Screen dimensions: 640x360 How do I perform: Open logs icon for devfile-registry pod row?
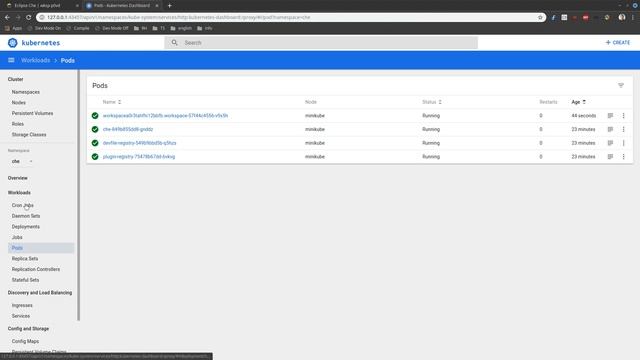point(610,143)
